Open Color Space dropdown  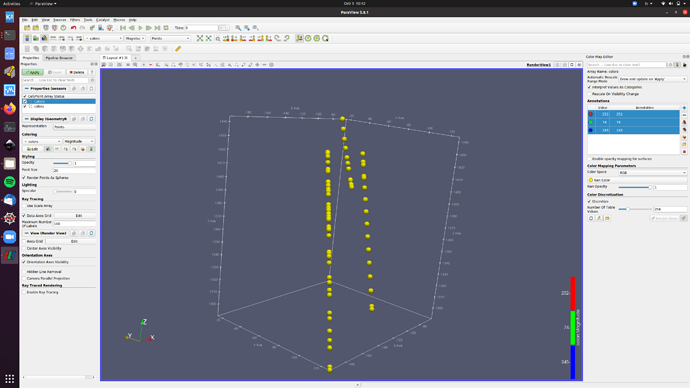pos(652,172)
